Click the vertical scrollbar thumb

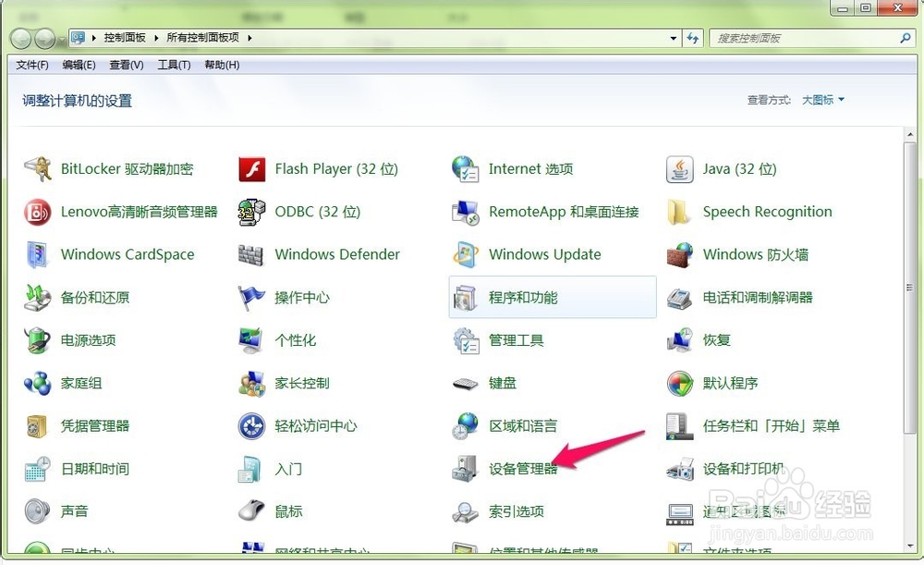pos(909,288)
